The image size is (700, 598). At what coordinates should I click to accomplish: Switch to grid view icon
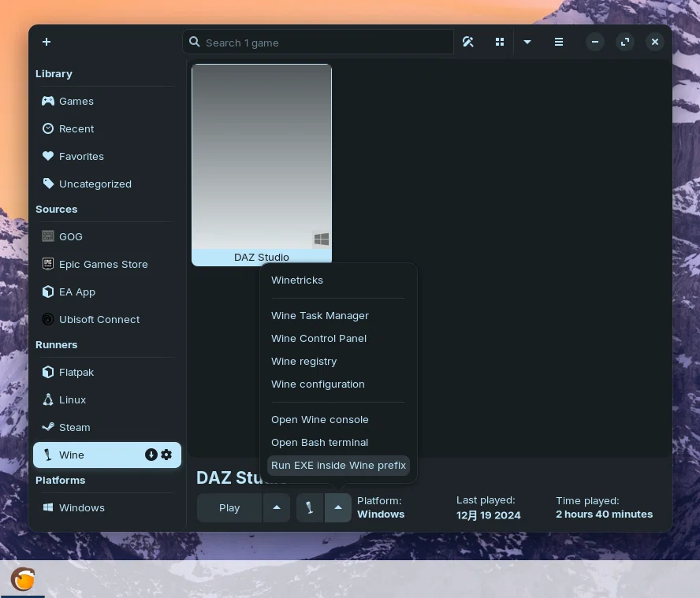tap(500, 42)
